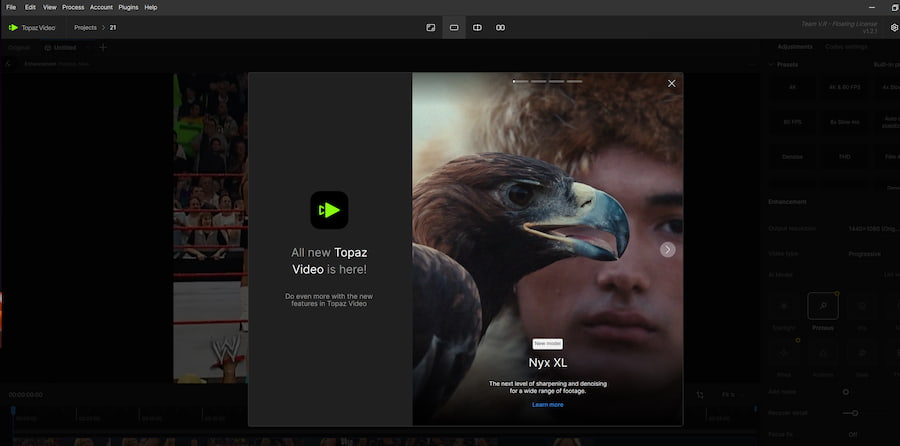Select the Proteus AI model
The width and height of the screenshot is (900, 446).
tap(823, 308)
